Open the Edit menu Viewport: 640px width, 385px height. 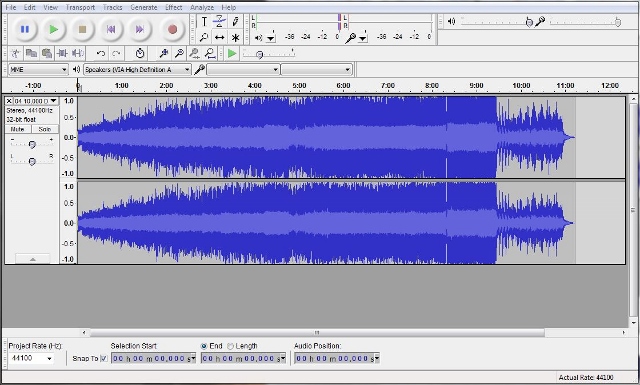(29, 7)
